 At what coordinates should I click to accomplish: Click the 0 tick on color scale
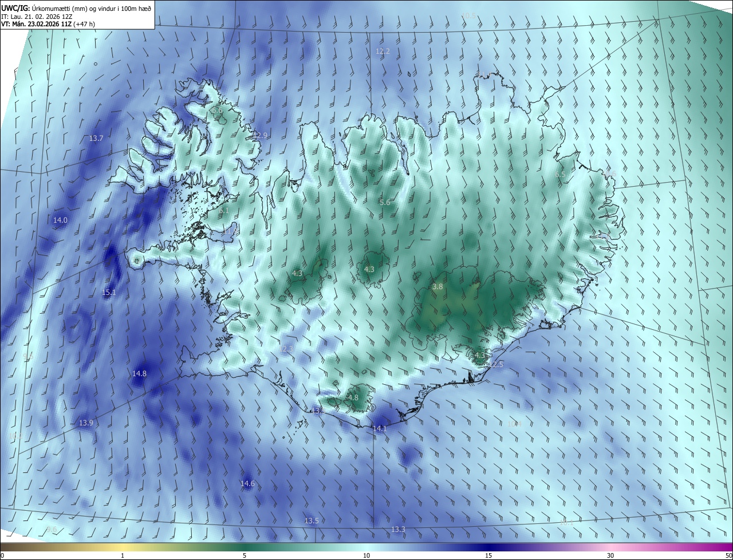(2, 555)
